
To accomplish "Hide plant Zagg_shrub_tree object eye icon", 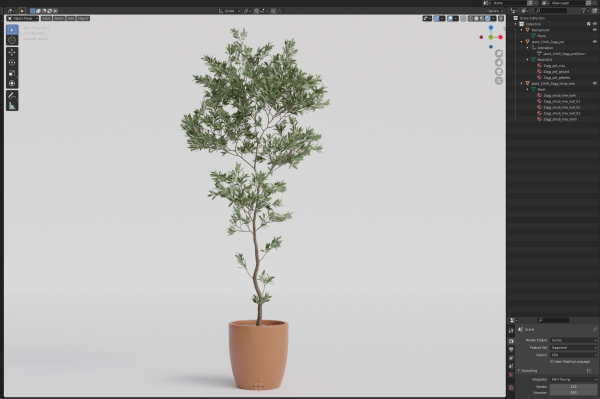I will (595, 83).
